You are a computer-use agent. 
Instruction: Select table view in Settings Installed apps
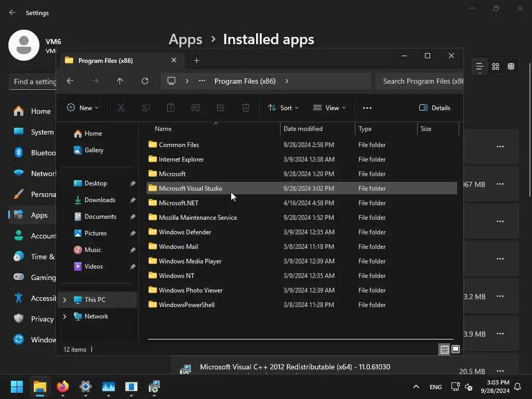click(511, 66)
